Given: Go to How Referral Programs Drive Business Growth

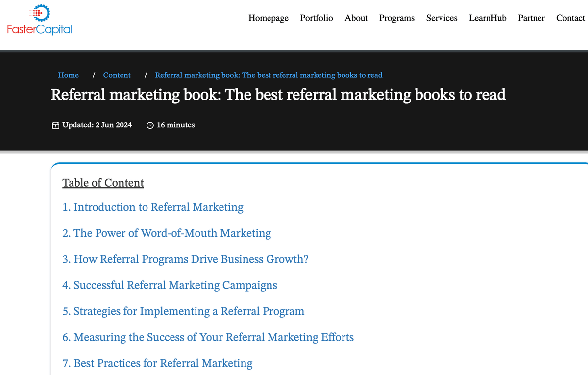Looking at the screenshot, I should [185, 259].
